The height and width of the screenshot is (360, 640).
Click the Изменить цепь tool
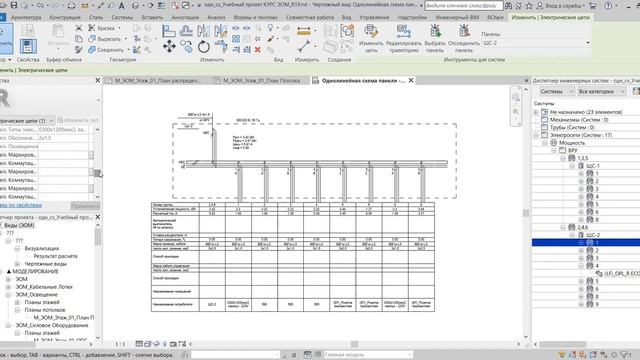[x=371, y=38]
